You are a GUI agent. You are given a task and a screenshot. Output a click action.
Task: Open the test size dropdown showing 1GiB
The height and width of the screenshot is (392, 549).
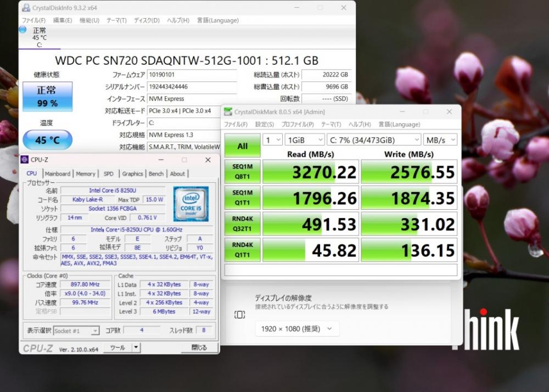(x=305, y=140)
